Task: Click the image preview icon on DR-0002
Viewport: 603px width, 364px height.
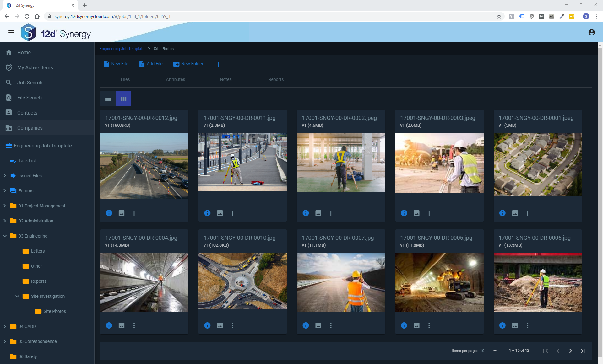Action: click(318, 212)
